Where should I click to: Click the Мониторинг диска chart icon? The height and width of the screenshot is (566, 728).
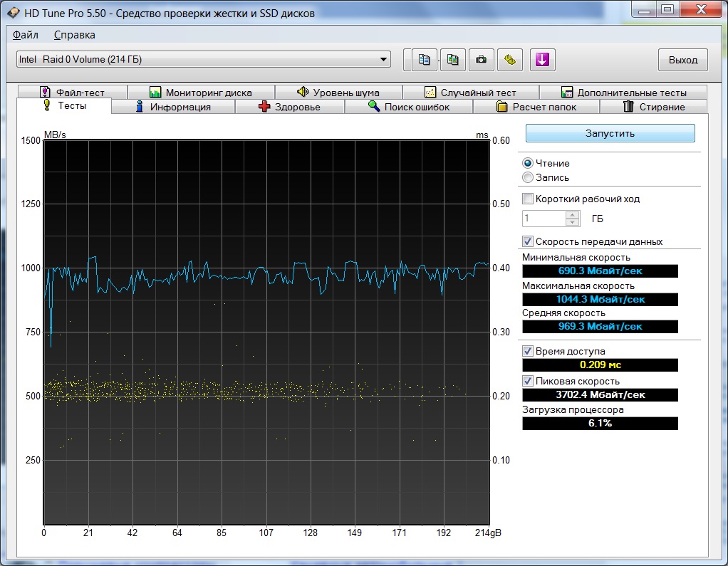click(155, 92)
